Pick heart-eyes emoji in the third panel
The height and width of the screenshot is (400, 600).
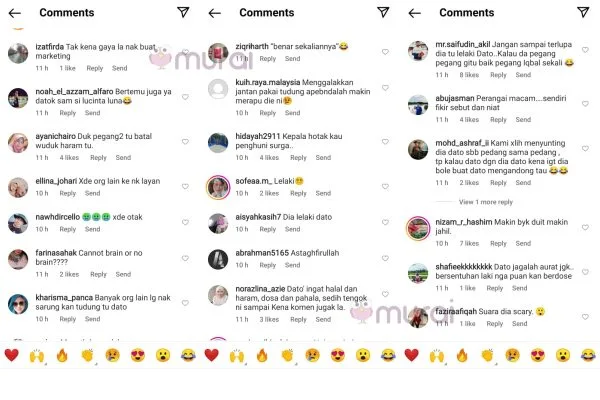[x=538, y=355]
